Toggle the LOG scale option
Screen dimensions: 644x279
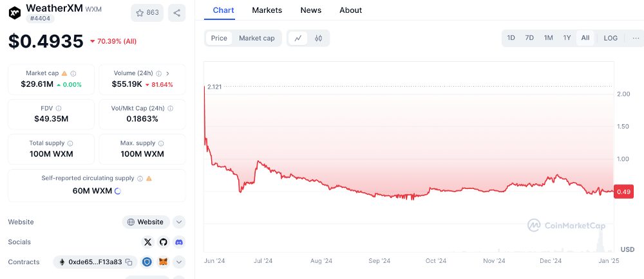click(611, 38)
